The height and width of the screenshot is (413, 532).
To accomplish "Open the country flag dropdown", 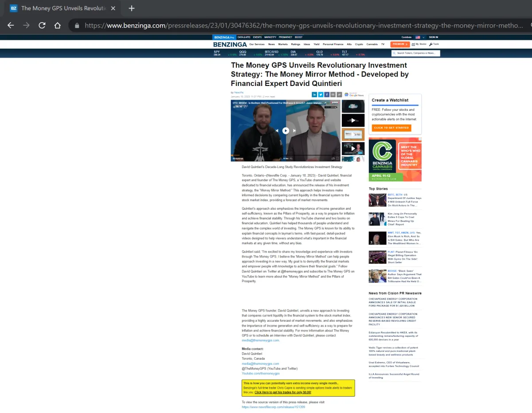I will pos(419,37).
